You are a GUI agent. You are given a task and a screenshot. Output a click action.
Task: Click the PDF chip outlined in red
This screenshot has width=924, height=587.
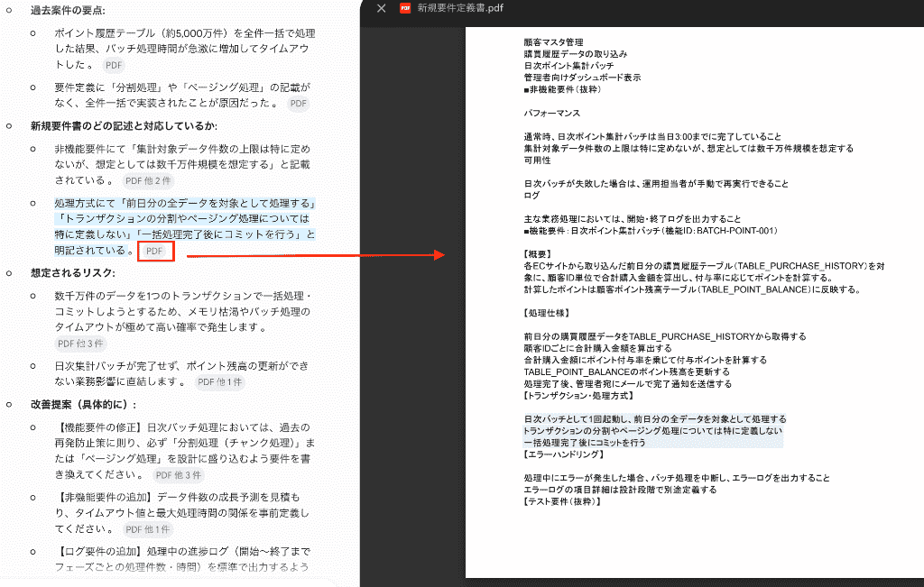[154, 251]
